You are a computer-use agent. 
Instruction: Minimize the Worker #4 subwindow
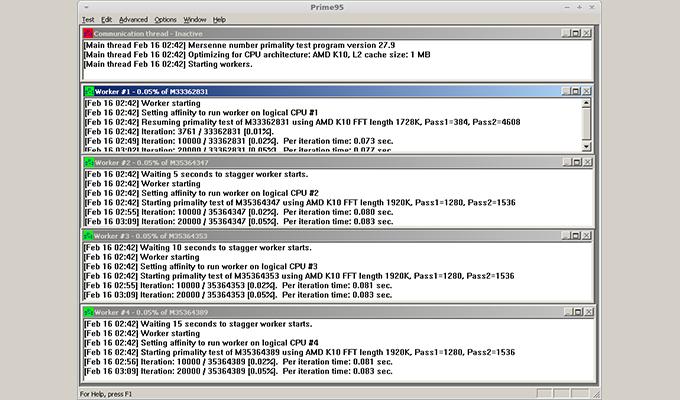pos(568,311)
